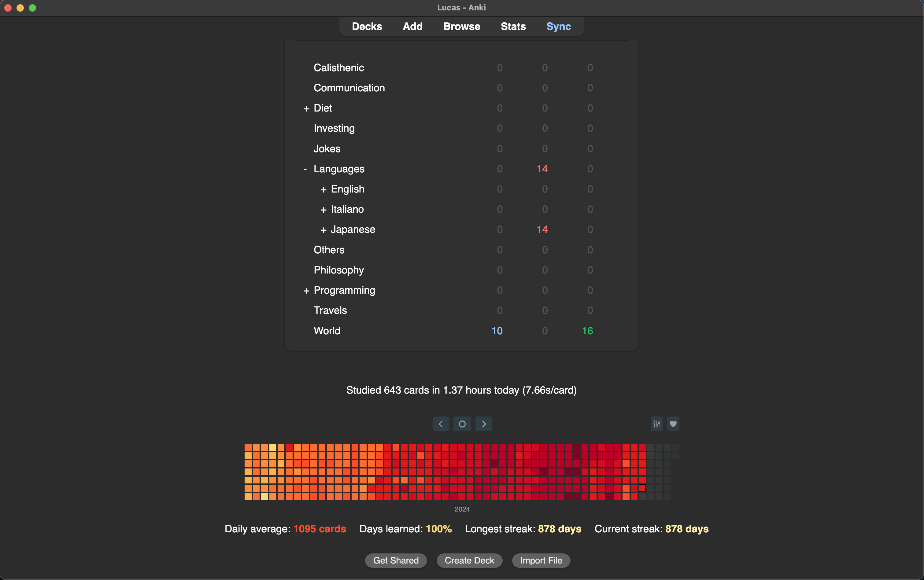Click the Decks tab
The width and height of the screenshot is (924, 580).
(366, 27)
